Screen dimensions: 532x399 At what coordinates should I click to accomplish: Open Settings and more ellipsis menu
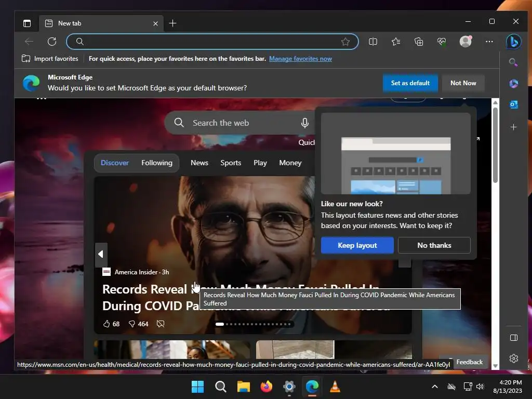489,42
